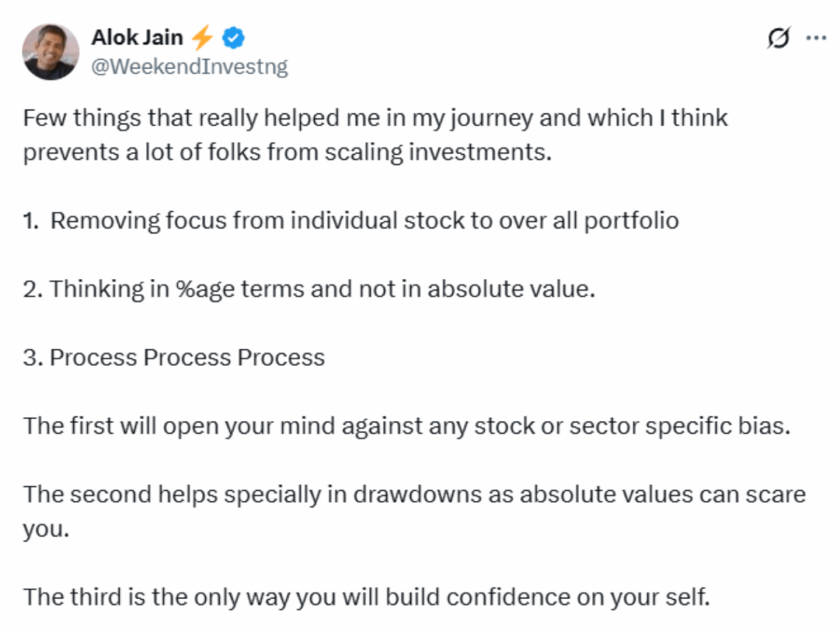Open the three-dot more options menu
Viewport: 840px width, 627px height.
pos(816,38)
